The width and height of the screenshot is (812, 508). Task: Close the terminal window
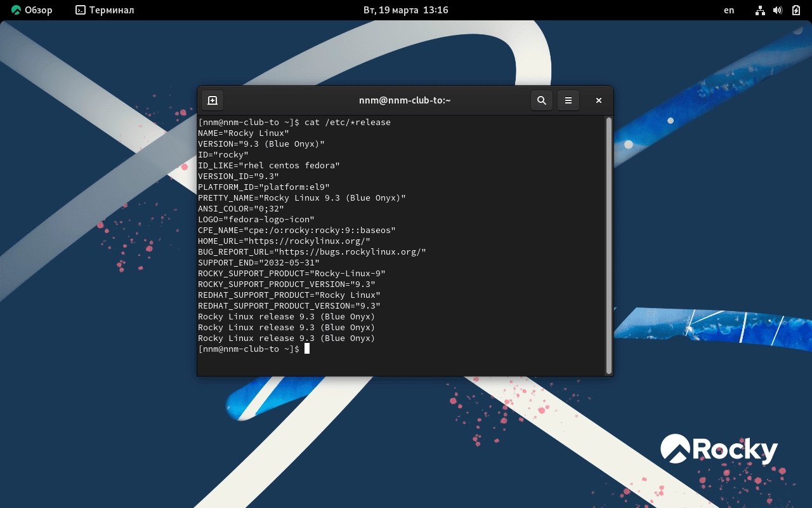pyautogui.click(x=598, y=100)
